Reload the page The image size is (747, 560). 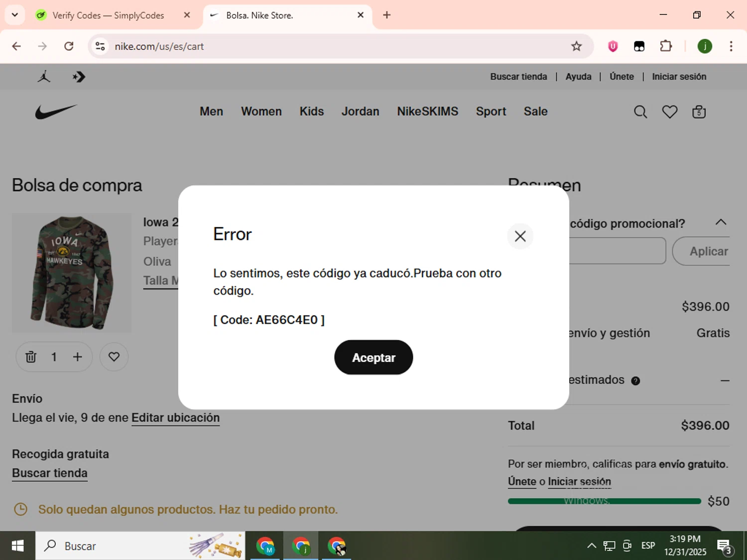click(69, 46)
